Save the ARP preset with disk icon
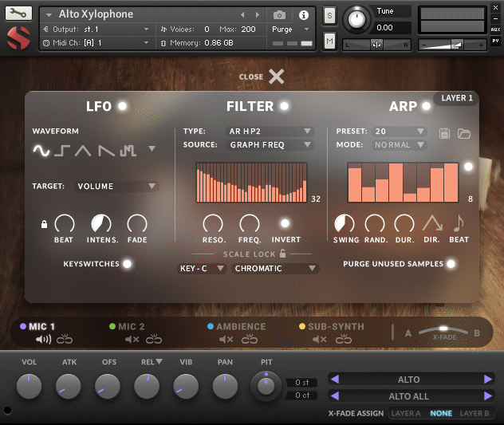504x425 pixels. [x=444, y=133]
